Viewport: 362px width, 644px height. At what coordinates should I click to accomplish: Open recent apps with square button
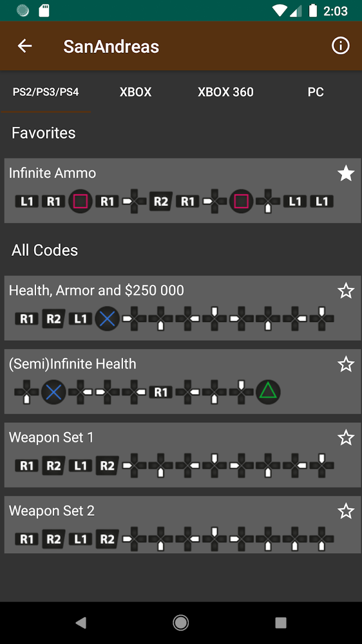click(x=281, y=623)
